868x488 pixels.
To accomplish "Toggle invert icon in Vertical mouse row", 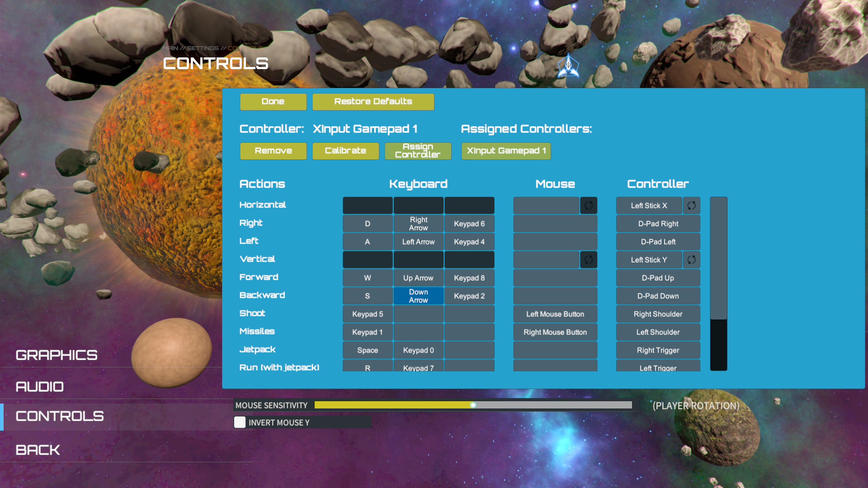I will 588,260.
